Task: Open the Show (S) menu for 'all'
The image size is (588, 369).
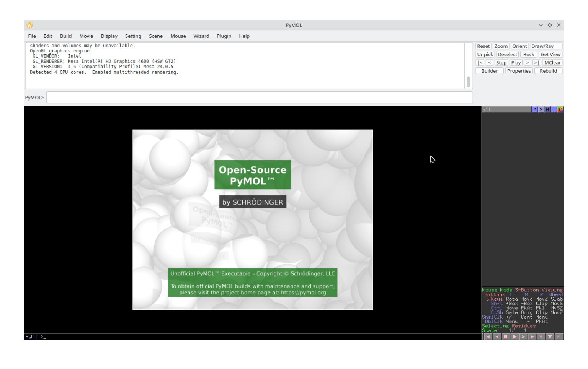Action: [541, 109]
